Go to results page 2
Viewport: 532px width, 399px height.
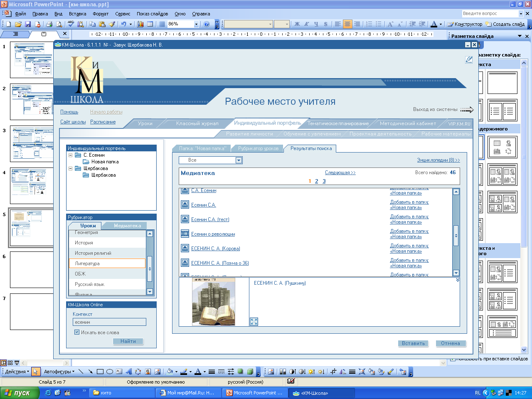tap(316, 181)
